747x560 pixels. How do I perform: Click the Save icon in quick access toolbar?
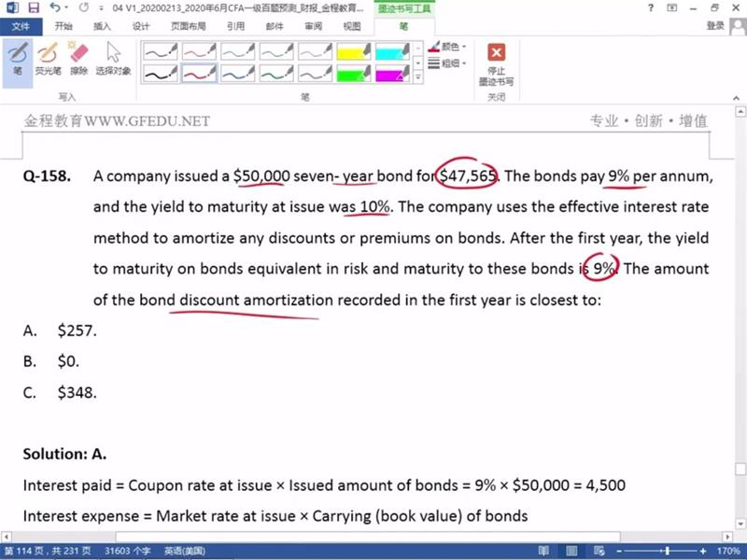(x=33, y=7)
